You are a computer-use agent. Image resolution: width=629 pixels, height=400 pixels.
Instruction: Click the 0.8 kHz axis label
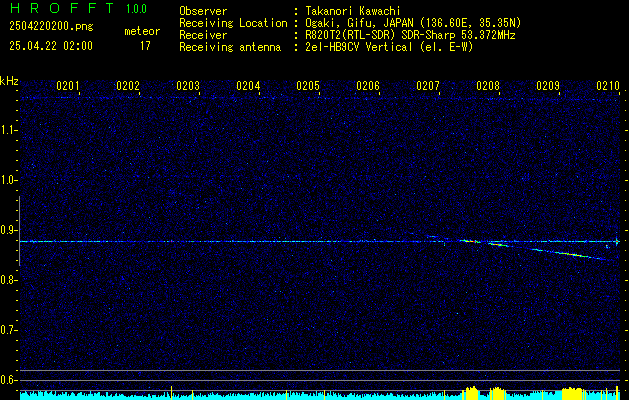[9, 280]
